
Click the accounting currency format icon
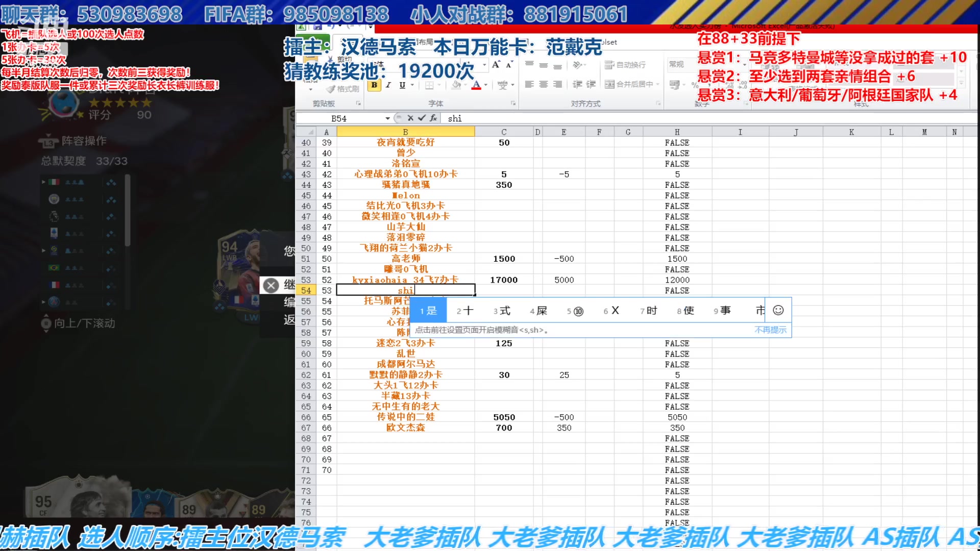pyautogui.click(x=675, y=84)
